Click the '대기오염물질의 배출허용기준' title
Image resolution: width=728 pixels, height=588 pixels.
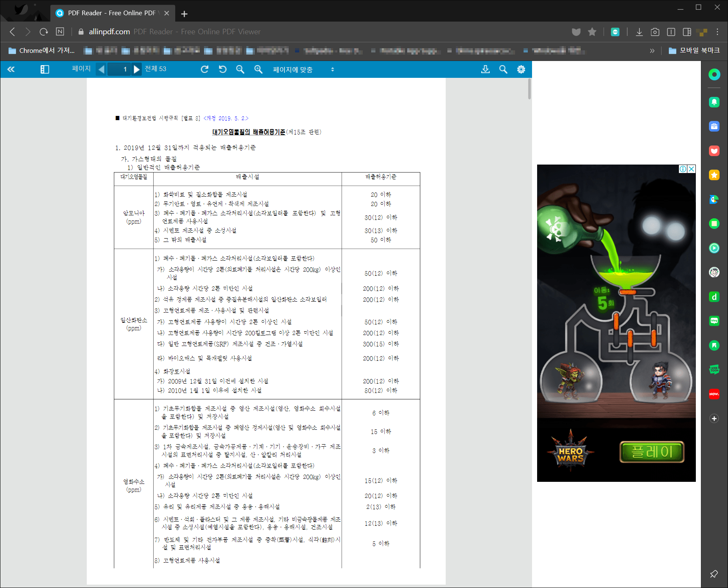(x=248, y=132)
